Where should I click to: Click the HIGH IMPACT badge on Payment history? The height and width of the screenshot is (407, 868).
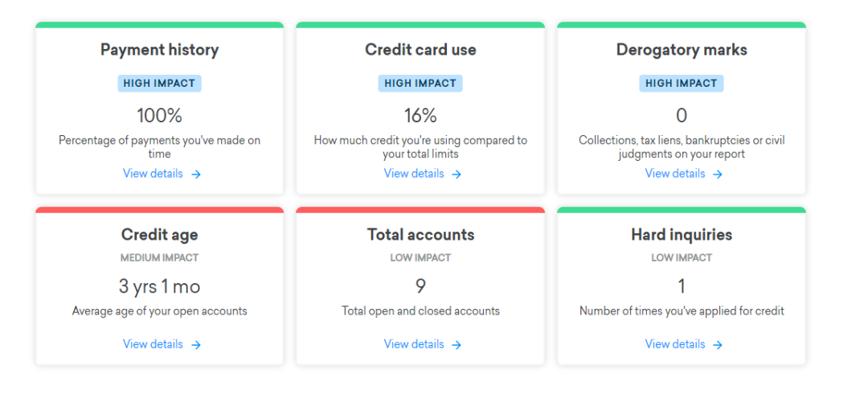[159, 84]
